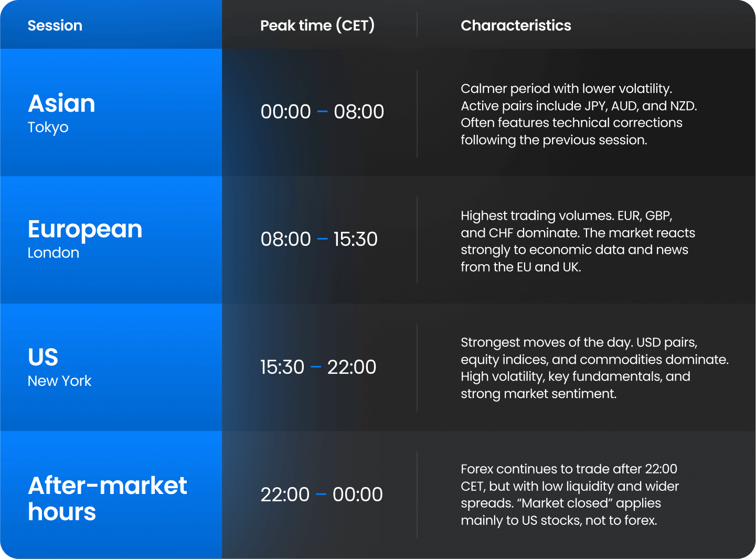Click the blue dash in European time range
756x559 pixels.
tap(323, 239)
